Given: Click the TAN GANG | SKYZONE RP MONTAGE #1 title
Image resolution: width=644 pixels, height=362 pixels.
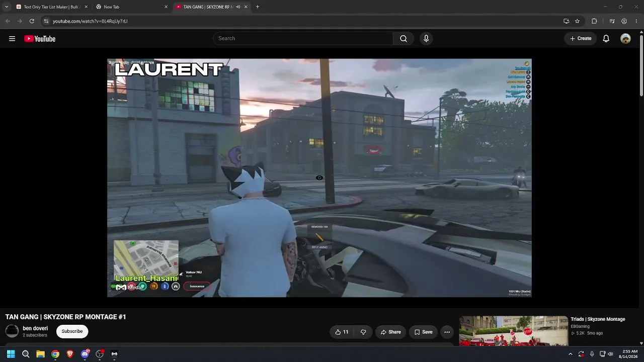Looking at the screenshot, I should [66, 317].
